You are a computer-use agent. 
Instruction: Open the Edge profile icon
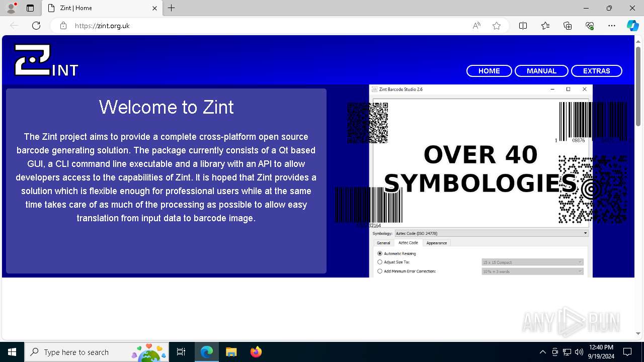coord(11,8)
